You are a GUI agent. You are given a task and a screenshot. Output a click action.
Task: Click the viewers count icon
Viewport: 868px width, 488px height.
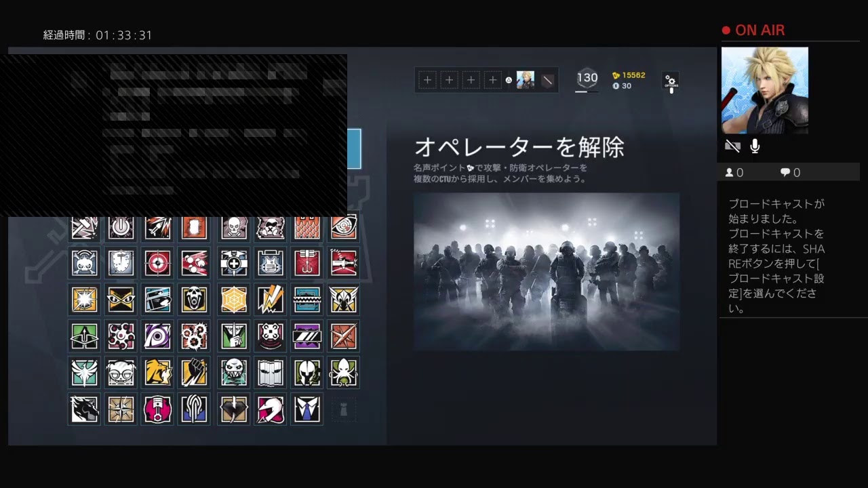[730, 173]
